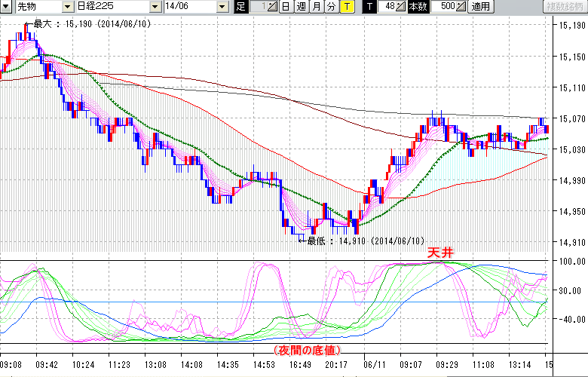Click the spinner icon beside the 足 field
Image resolution: width=588 pixels, height=377 pixels.
pyautogui.click(x=273, y=7)
